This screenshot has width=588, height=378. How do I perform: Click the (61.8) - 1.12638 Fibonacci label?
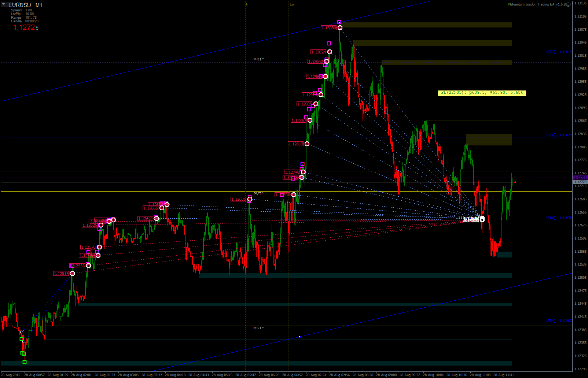pyautogui.click(x=559, y=218)
